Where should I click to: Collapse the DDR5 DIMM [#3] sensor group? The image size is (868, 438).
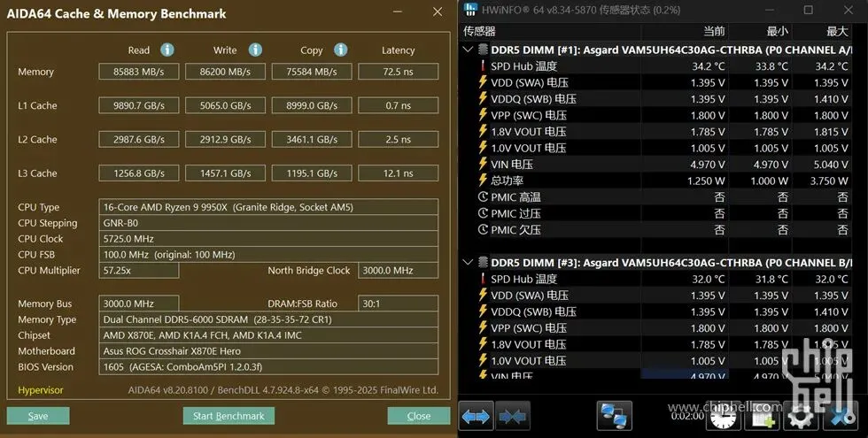point(468,263)
